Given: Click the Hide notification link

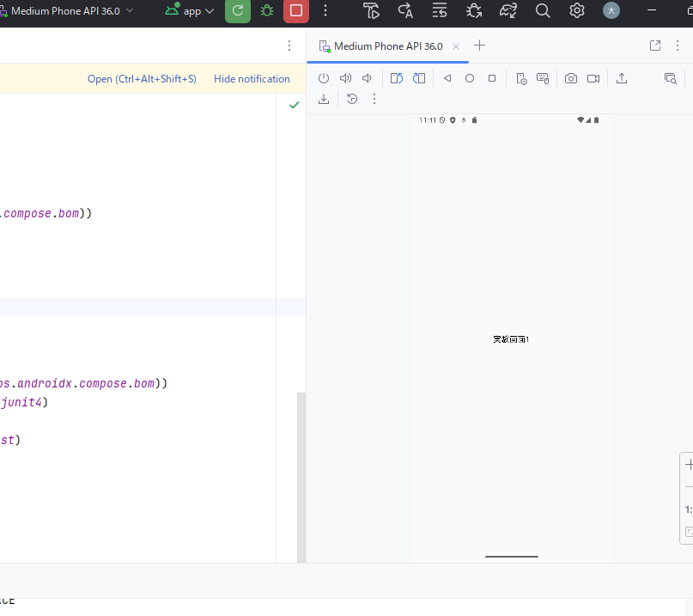Looking at the screenshot, I should [x=252, y=79].
